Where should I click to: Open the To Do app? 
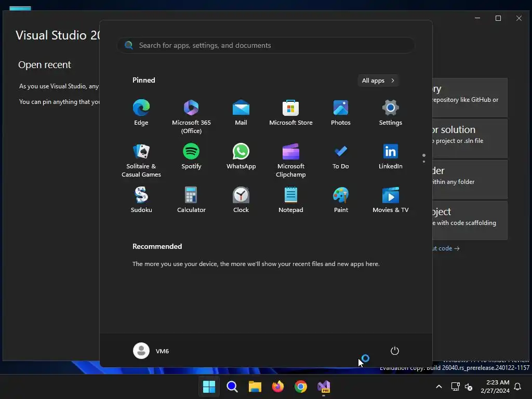[341, 157]
